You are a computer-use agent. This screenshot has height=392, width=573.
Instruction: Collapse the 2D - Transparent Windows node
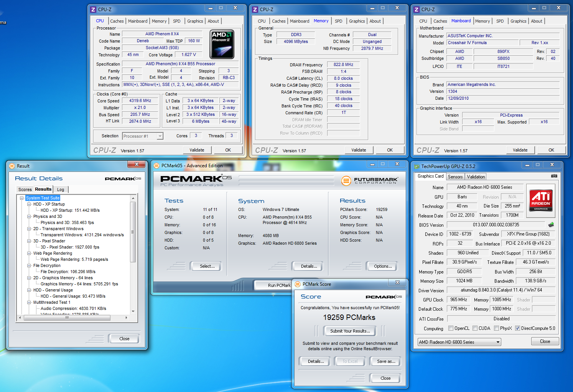[x=29, y=229]
